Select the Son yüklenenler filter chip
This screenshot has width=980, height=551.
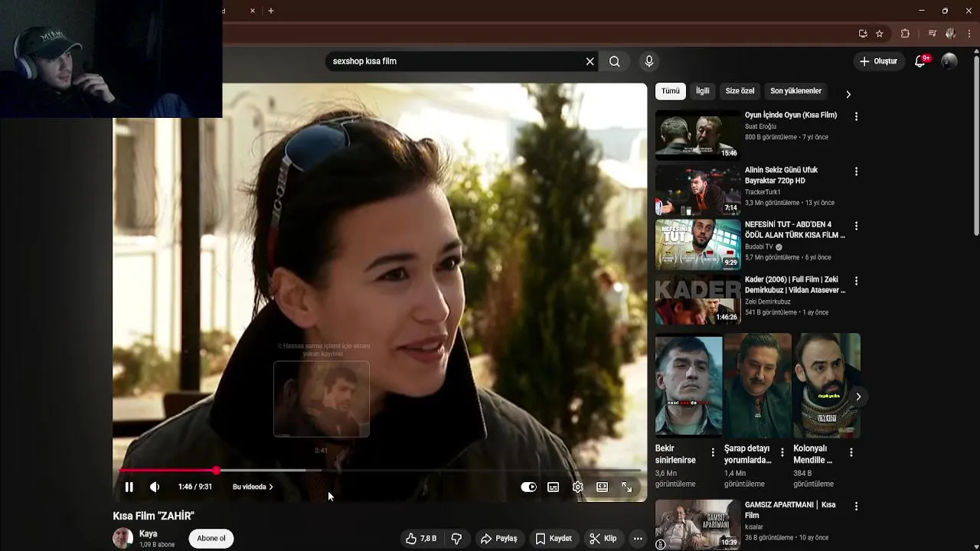tap(796, 91)
